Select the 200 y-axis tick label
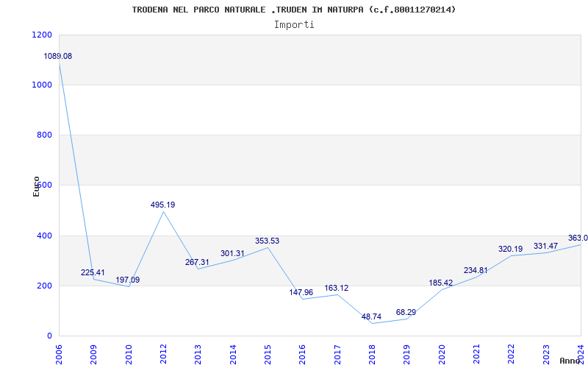The height and width of the screenshot is (368, 588). pyautogui.click(x=44, y=286)
